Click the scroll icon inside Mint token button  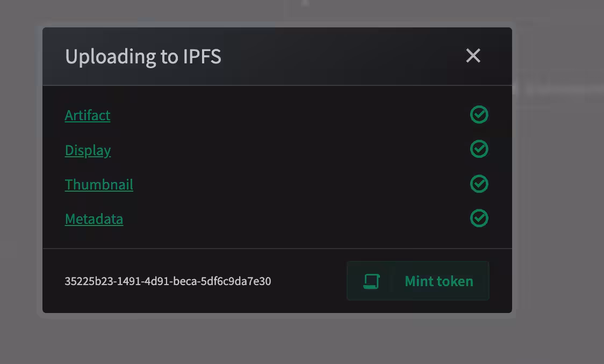pyautogui.click(x=371, y=281)
